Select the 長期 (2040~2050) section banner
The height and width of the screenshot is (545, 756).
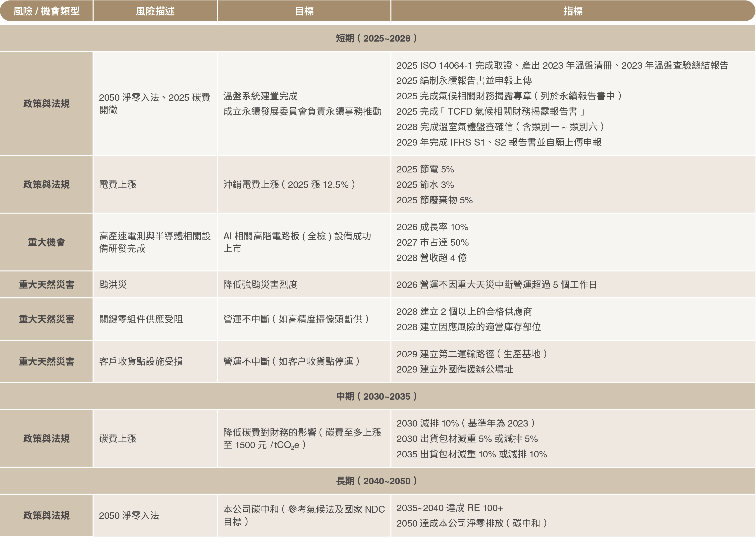click(x=377, y=481)
